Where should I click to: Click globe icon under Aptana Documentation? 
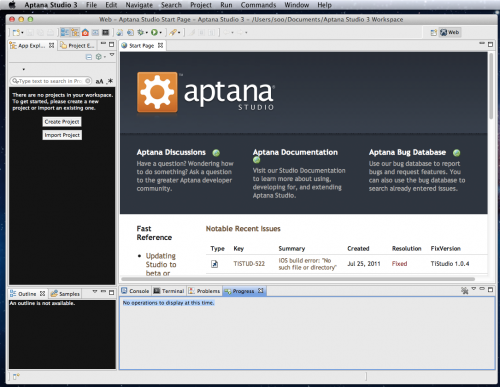(256, 160)
